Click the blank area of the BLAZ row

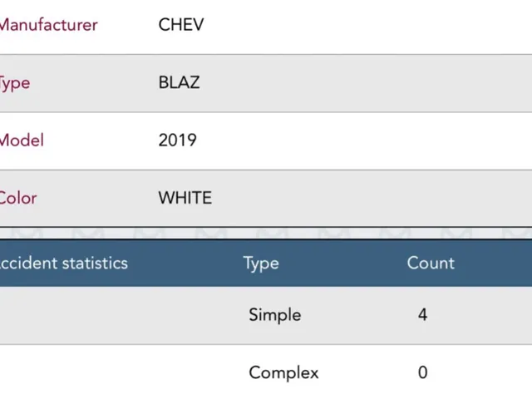(367, 83)
